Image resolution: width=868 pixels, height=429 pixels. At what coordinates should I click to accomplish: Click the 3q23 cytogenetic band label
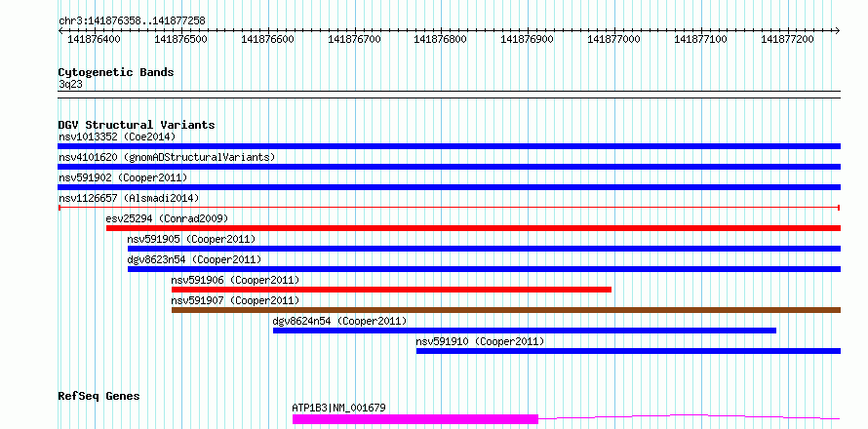[x=70, y=84]
